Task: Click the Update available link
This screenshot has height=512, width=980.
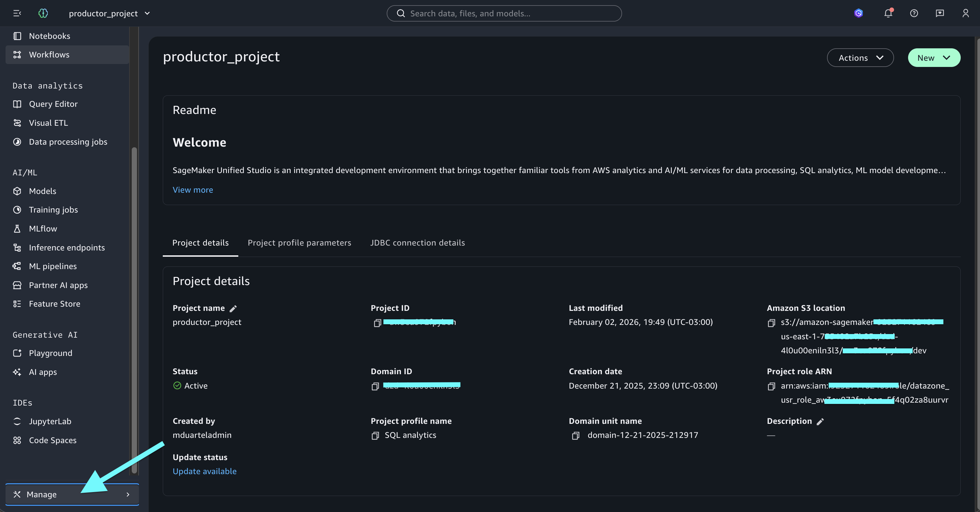Action: point(205,471)
